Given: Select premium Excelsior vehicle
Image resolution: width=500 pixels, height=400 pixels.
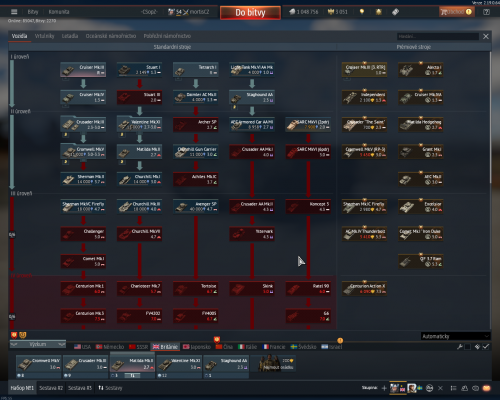Looking at the screenshot, I should [x=421, y=206].
